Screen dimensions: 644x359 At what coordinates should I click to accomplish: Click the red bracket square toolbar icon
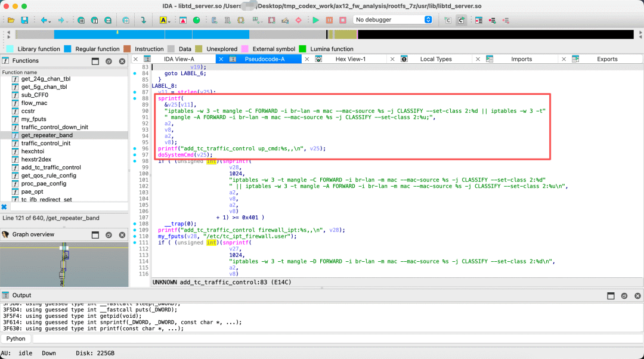click(271, 20)
